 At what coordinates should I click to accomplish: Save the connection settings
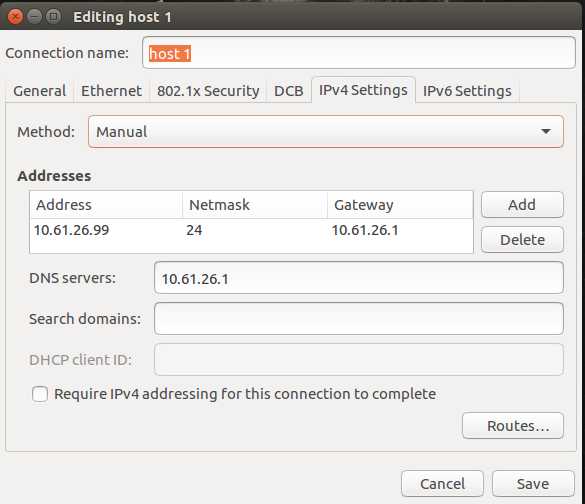[x=533, y=484]
